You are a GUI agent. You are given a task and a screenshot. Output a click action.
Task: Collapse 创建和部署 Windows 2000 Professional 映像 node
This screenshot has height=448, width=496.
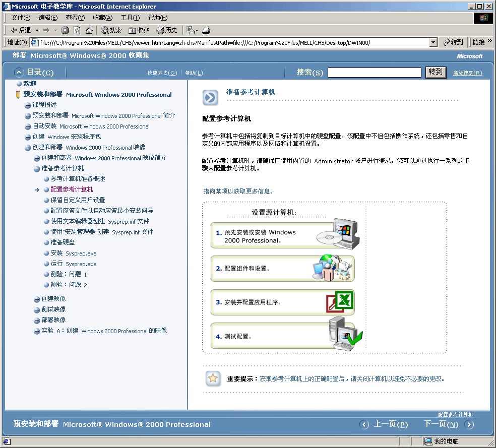[x=28, y=148]
